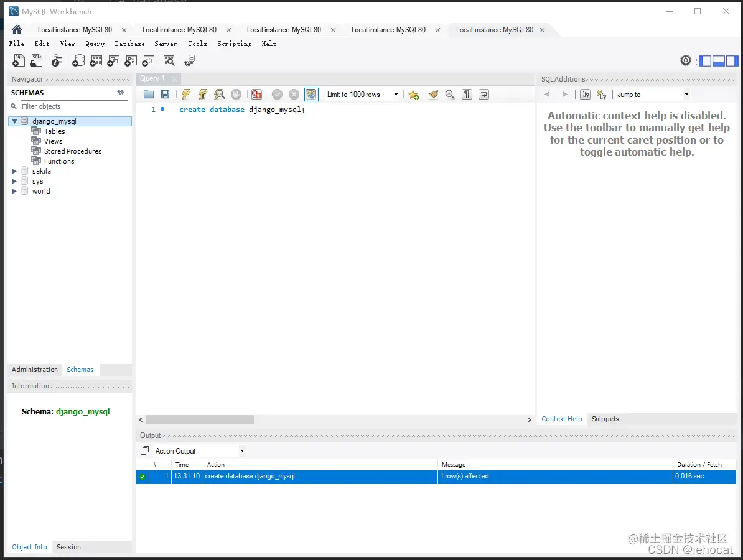Toggle automatic context help
This screenshot has width=743, height=560.
[x=602, y=95]
